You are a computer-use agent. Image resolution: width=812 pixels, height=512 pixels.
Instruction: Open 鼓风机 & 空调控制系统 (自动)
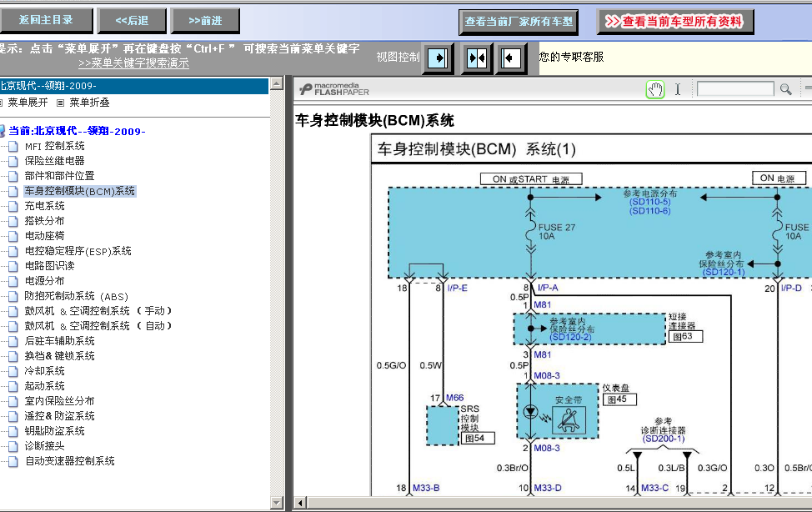(x=98, y=326)
